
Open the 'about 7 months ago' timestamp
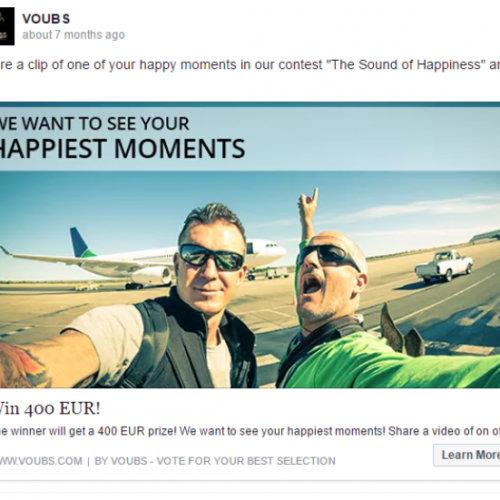[74, 35]
